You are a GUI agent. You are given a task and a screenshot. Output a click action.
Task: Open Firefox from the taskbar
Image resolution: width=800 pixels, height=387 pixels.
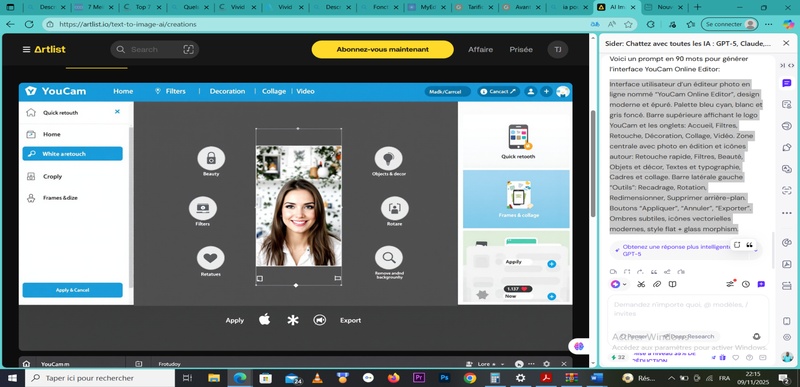(393, 378)
